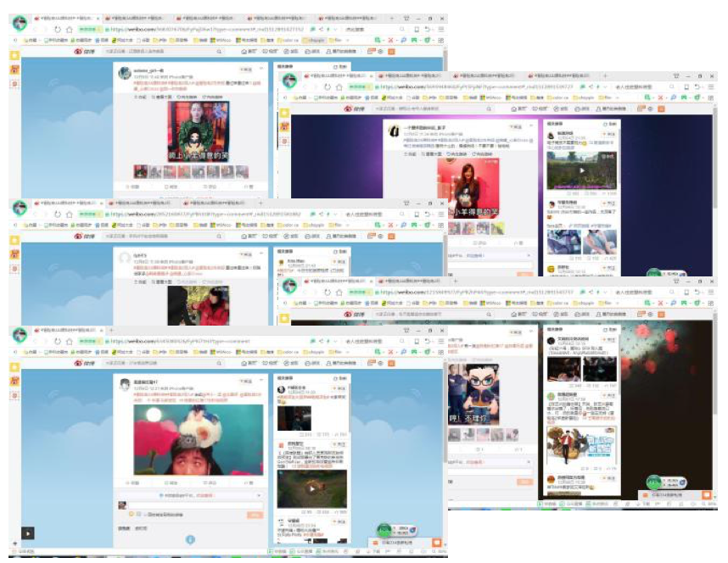Open the Weibo settings gear in the bottom-left window
Image resolution: width=728 pixels, height=563 pixels.
381,363
